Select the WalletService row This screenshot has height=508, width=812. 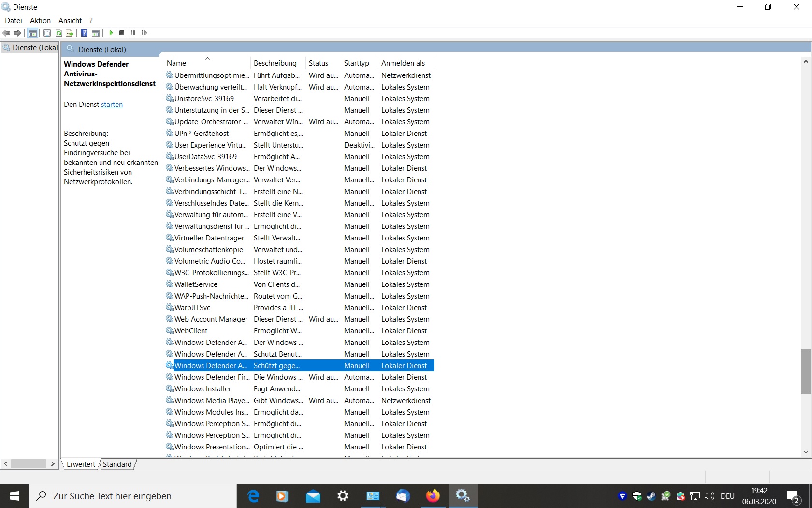click(x=299, y=284)
